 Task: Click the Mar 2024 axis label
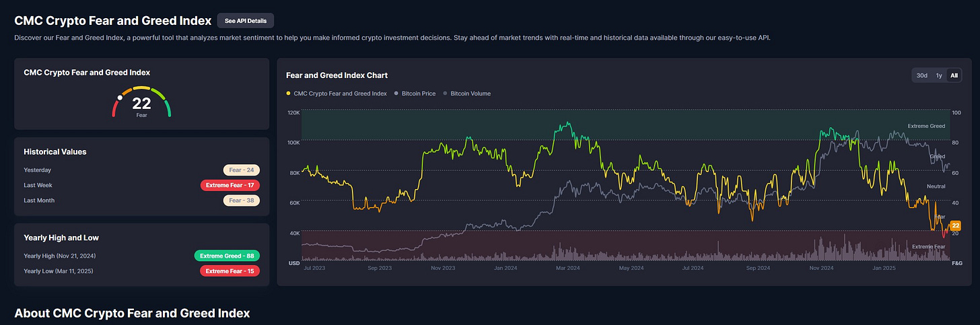click(567, 268)
